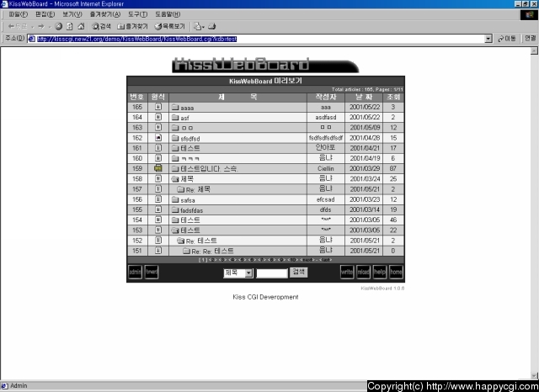The height and width of the screenshot is (392, 539).
Task: Click the forward button beside admin
Action: pyautogui.click(x=152, y=273)
